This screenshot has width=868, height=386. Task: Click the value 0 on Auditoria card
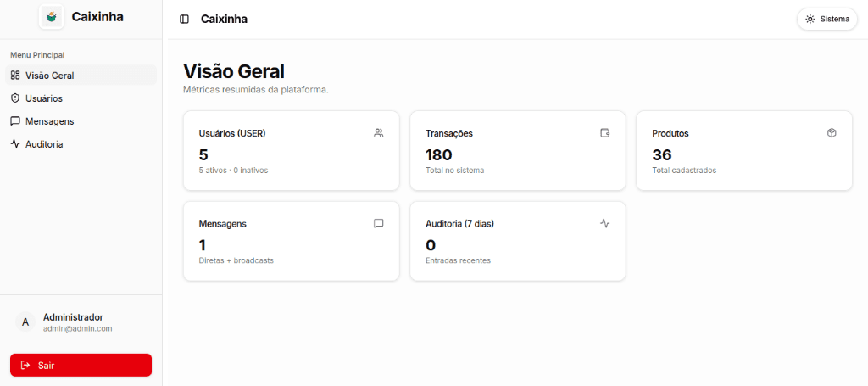(431, 245)
